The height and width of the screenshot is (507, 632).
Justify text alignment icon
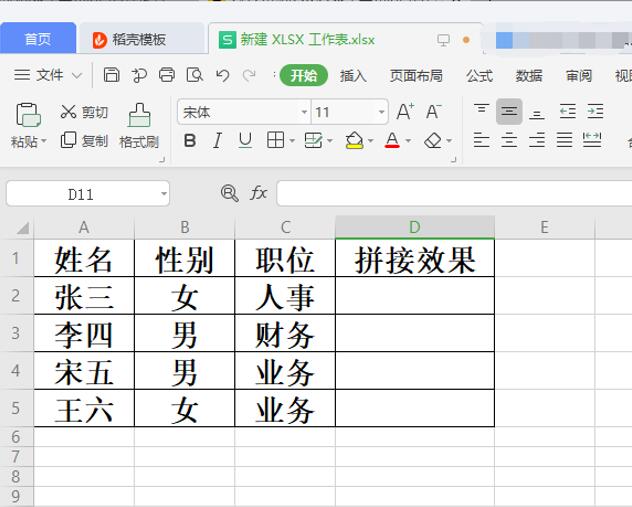tap(564, 140)
